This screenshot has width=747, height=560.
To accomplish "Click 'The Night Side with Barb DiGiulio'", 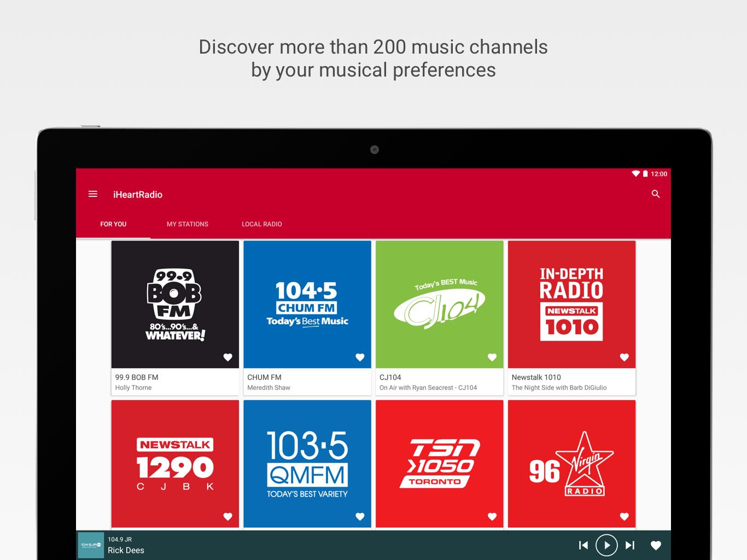I will tap(559, 388).
